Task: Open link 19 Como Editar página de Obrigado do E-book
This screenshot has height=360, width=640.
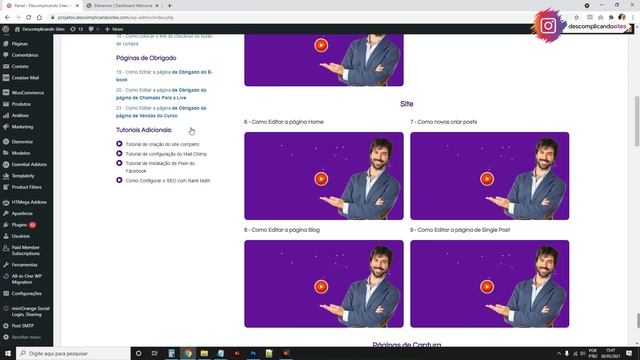Action: 164,76
